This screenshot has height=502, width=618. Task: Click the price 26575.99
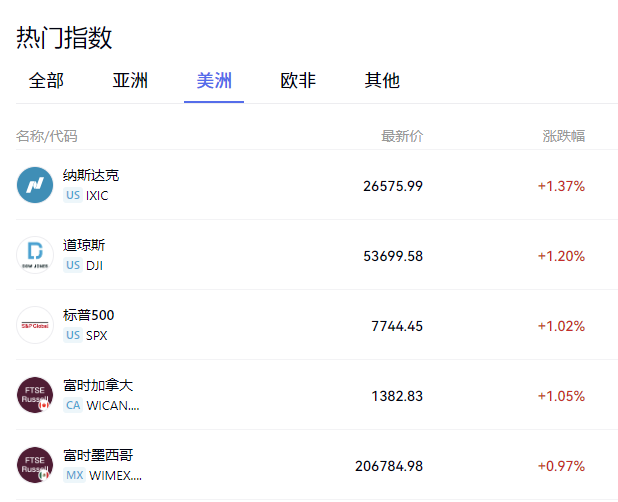[393, 186]
